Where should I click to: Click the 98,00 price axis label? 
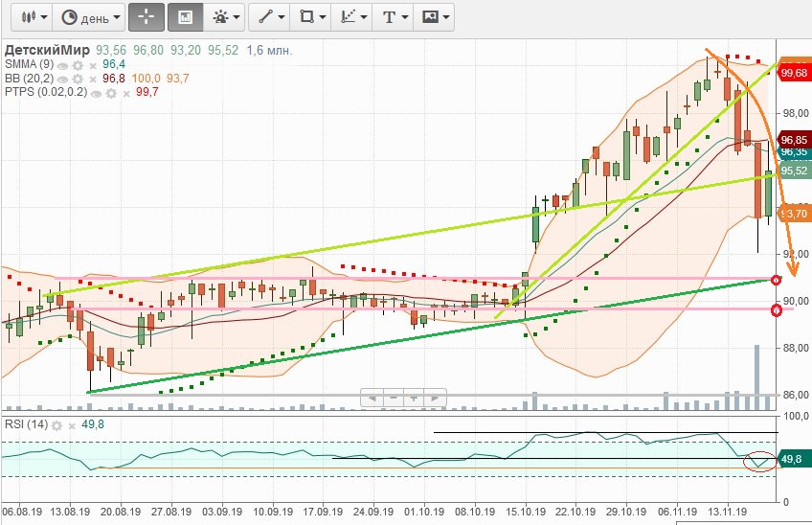pos(796,113)
